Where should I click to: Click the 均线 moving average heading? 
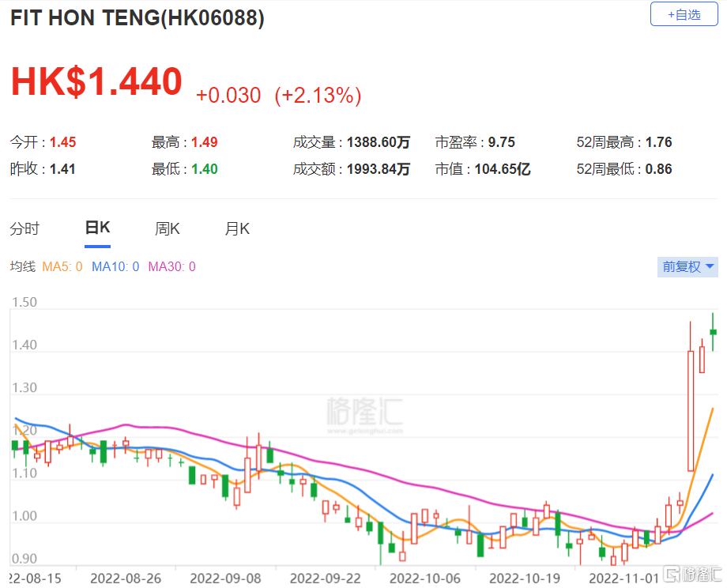coord(23,266)
